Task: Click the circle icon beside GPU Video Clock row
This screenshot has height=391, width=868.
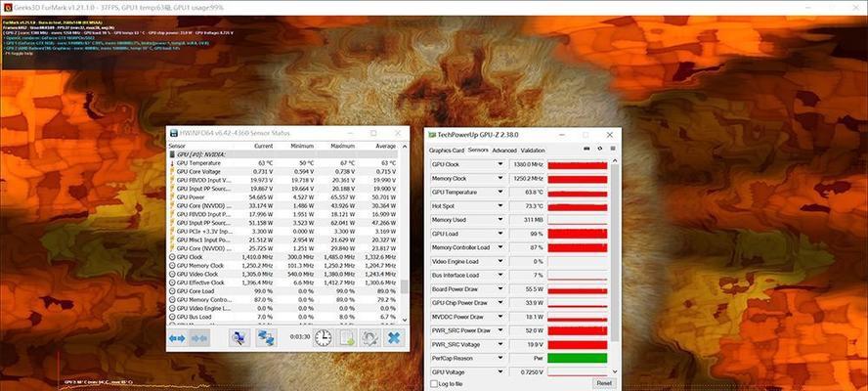Action: 172,274
